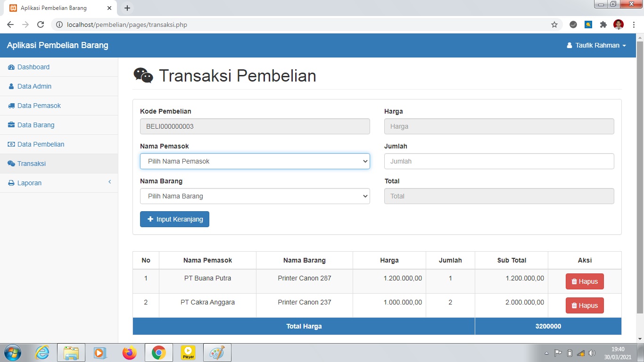Image resolution: width=644 pixels, height=362 pixels.
Task: Click the user icon next to Taufik Rahman
Action: tap(569, 45)
